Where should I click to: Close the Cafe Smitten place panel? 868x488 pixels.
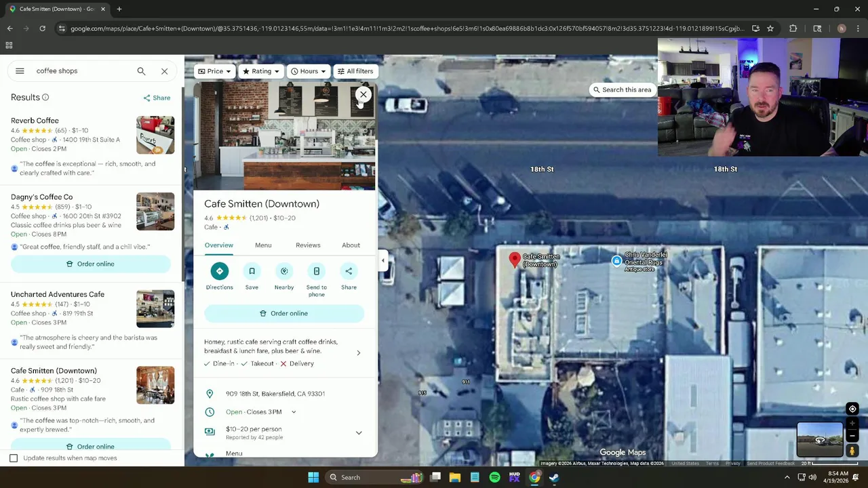(x=363, y=95)
